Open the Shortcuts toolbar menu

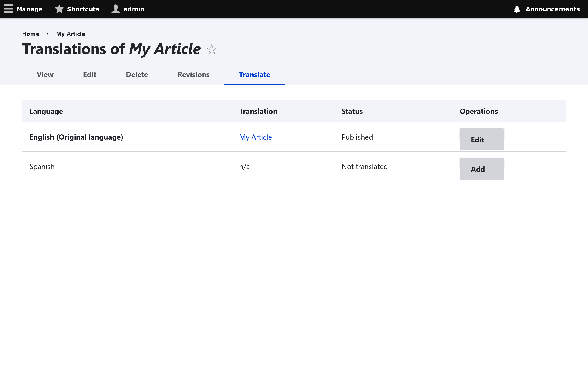[x=77, y=9]
